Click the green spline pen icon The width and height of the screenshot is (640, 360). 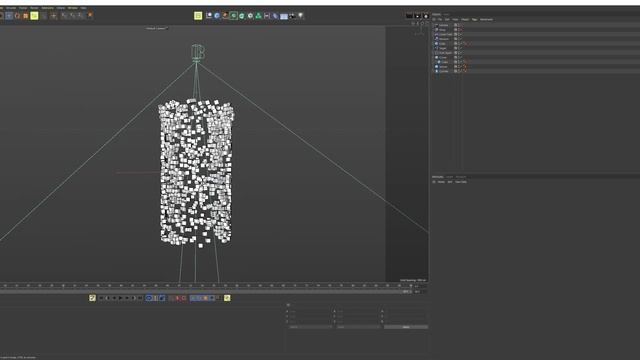click(242, 16)
